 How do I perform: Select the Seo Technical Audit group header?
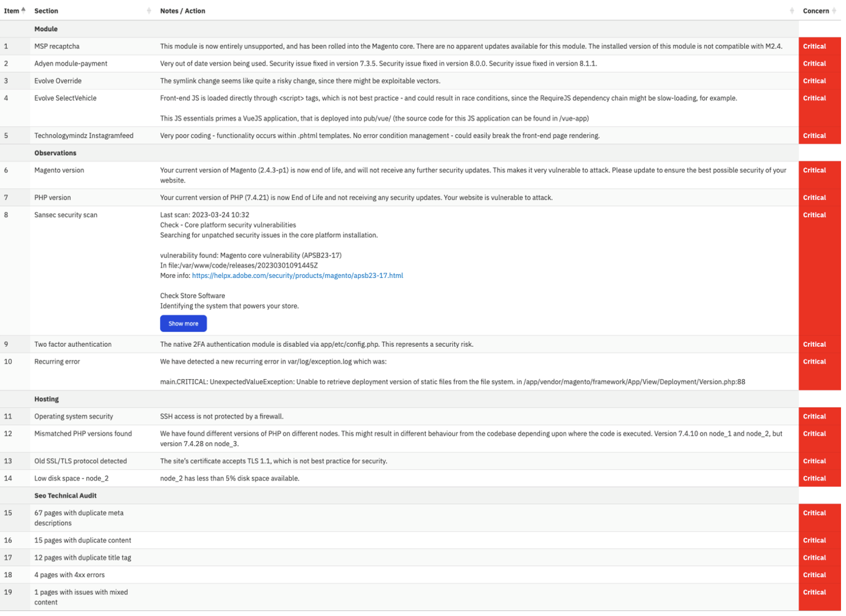tap(66, 496)
